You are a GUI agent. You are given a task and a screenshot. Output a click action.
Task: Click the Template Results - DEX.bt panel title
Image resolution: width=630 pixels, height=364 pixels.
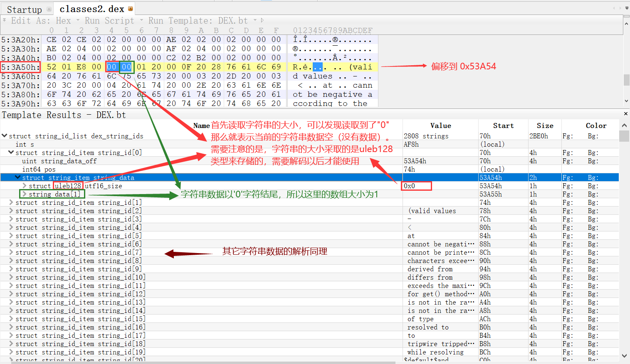tap(64, 115)
